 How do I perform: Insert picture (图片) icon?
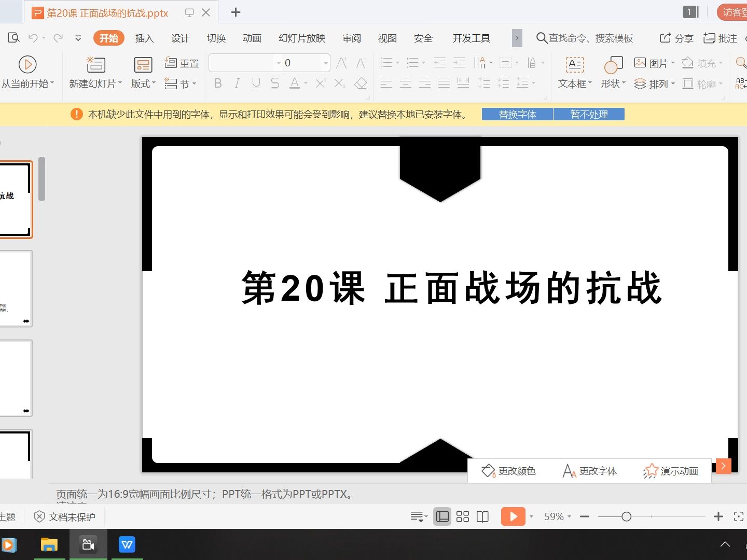point(640,63)
